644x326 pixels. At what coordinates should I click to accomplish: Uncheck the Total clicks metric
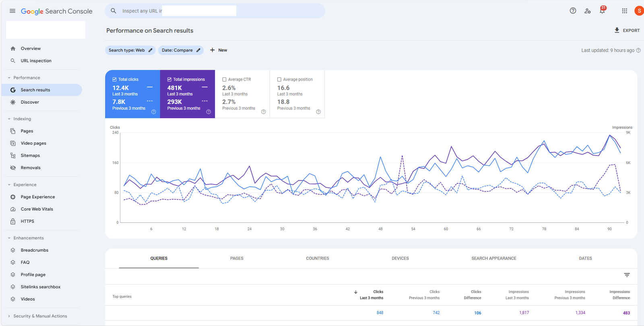[x=115, y=79]
